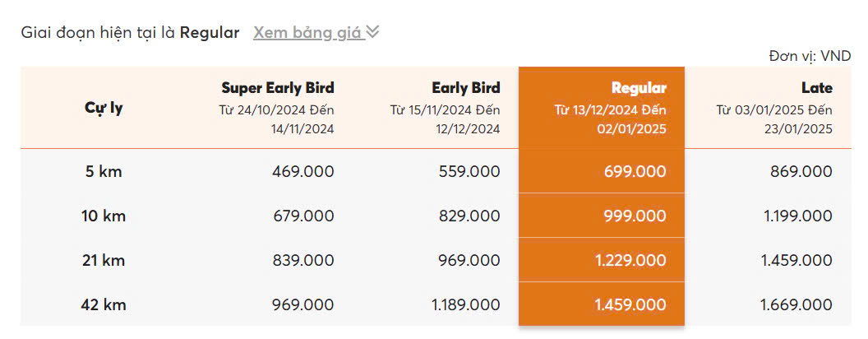The height and width of the screenshot is (339, 868).
Task: Click Late price 1.669.000 for 42 km
Action: [x=796, y=305]
